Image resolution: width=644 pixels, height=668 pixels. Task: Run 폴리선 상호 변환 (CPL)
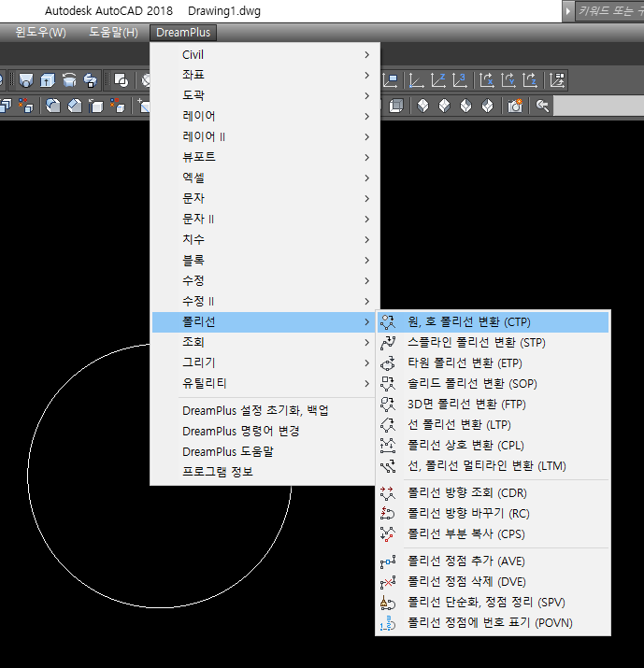tap(494, 446)
